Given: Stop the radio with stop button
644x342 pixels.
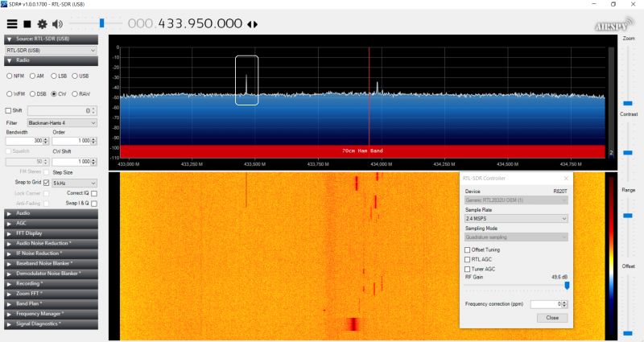Looking at the screenshot, I should pos(27,24).
